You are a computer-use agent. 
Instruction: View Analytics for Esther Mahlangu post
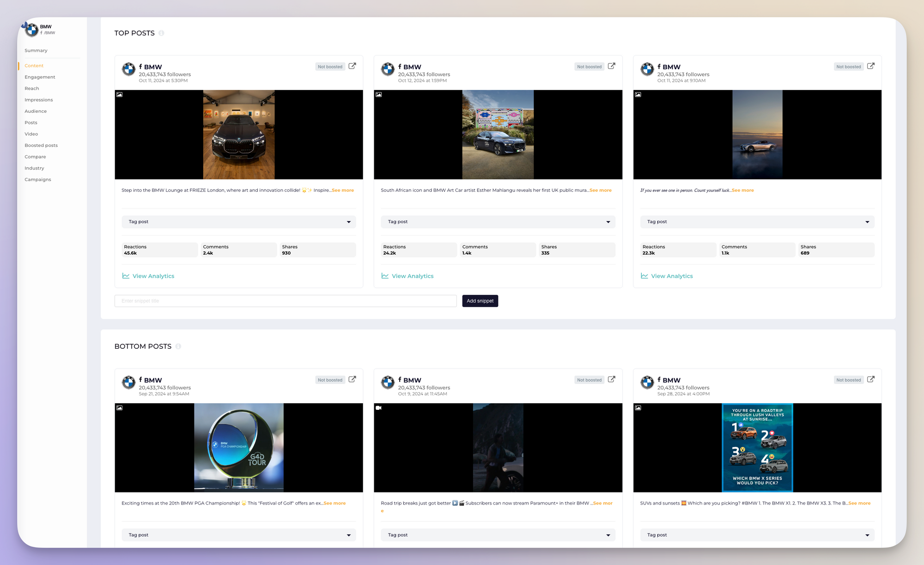point(407,276)
